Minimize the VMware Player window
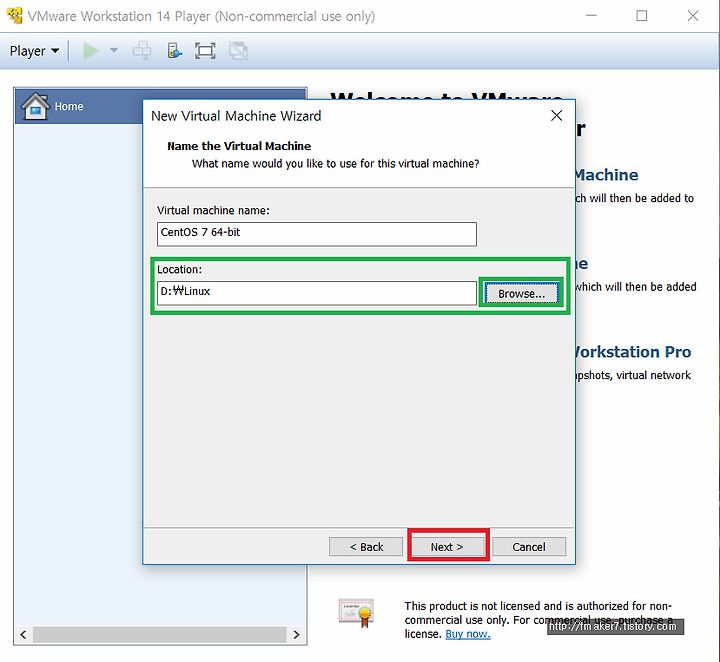The height and width of the screenshot is (662, 720). tap(591, 16)
